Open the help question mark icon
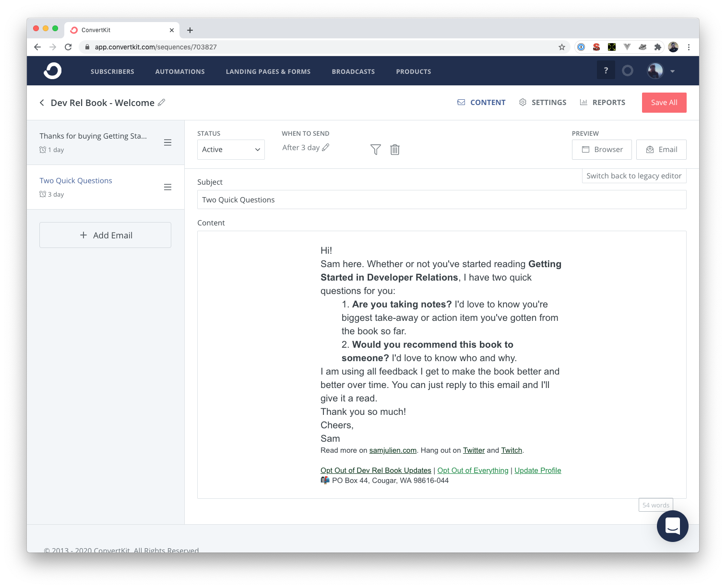The image size is (726, 588). (x=606, y=71)
